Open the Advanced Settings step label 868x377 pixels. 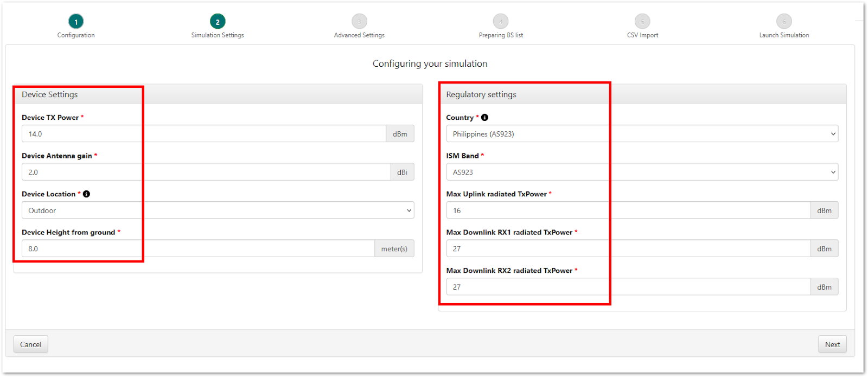coord(359,35)
